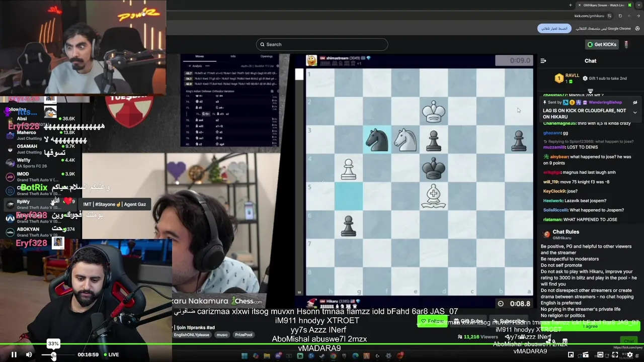Click the Gift Subs button

pyautogui.click(x=468, y=321)
